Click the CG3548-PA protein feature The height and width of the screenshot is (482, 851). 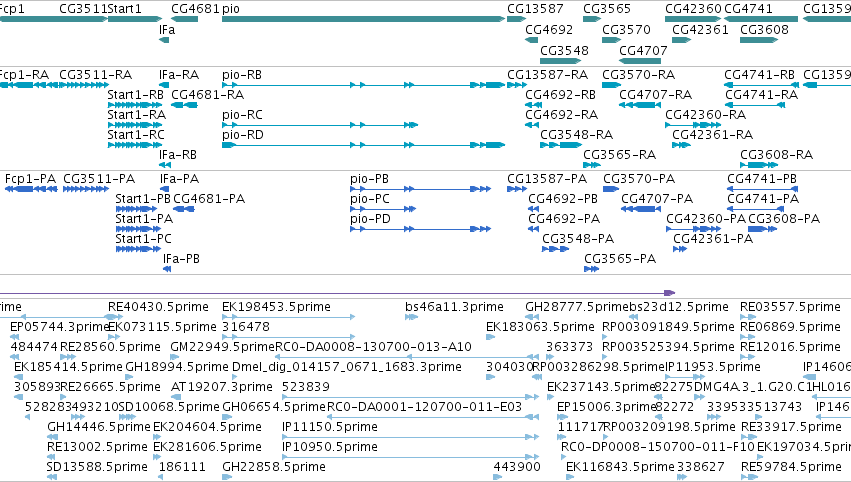tap(556, 249)
